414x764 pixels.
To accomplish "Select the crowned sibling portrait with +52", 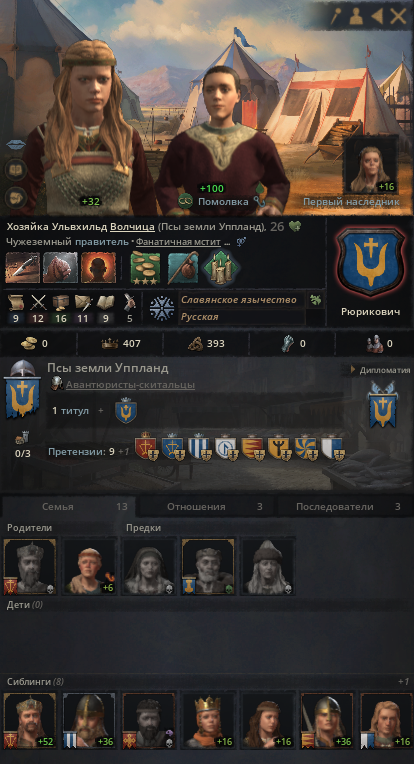I will (x=30, y=720).
